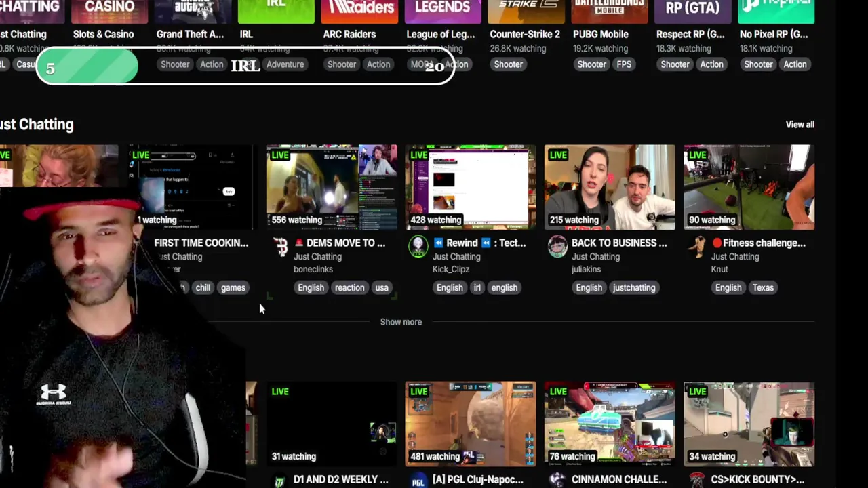Select Action tag under Respect RP

[x=711, y=64]
